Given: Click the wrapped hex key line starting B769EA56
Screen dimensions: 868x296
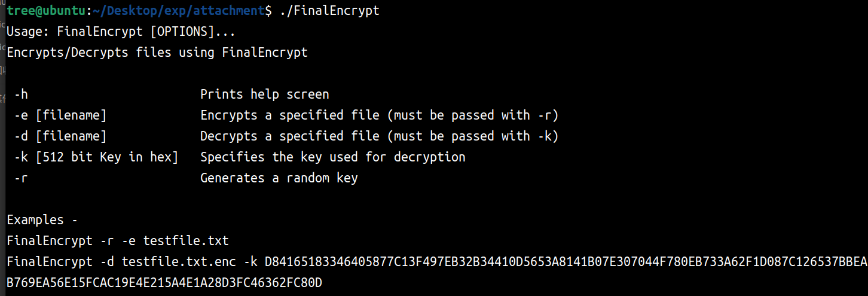Looking at the screenshot, I should [164, 283].
